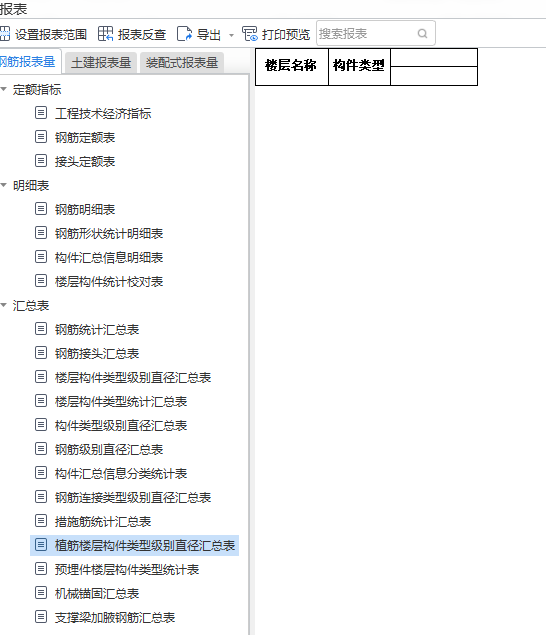Open the 机械锚固汇总表 report
This screenshot has height=635, width=546.
click(x=97, y=593)
